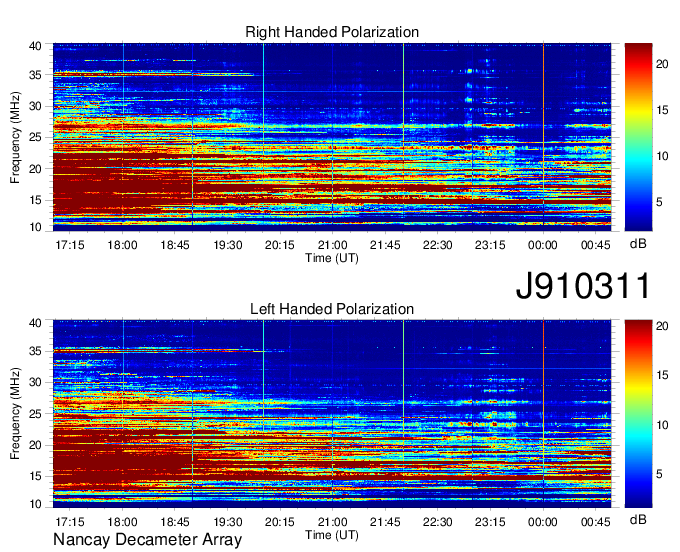
Task: Click 20 frequency tick on Right Handed plot
Action: click(36, 169)
